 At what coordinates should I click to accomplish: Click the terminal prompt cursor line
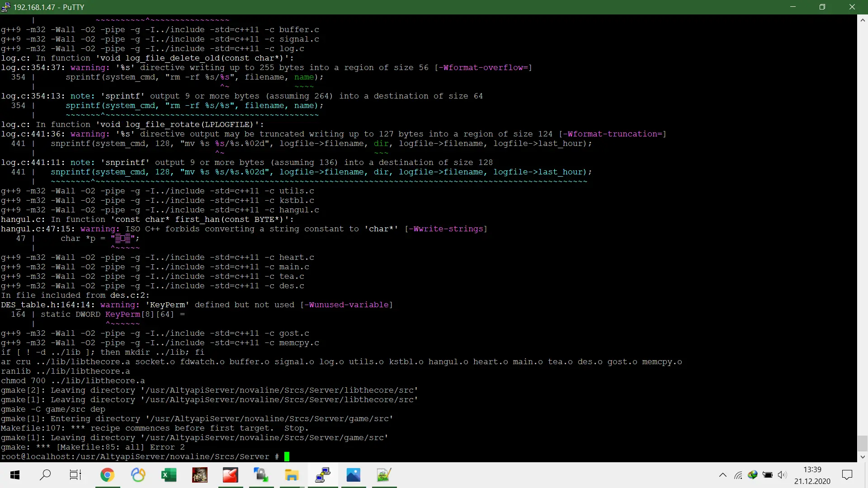(x=287, y=456)
